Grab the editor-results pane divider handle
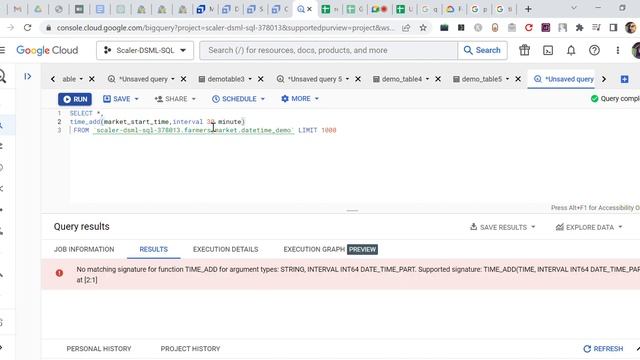Image resolution: width=640 pixels, height=360 pixels. click(352, 211)
